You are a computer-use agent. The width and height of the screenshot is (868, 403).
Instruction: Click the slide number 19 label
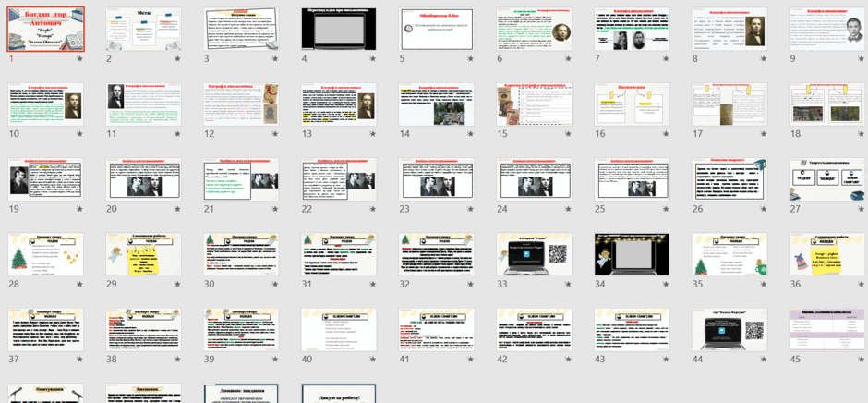tap(14, 209)
